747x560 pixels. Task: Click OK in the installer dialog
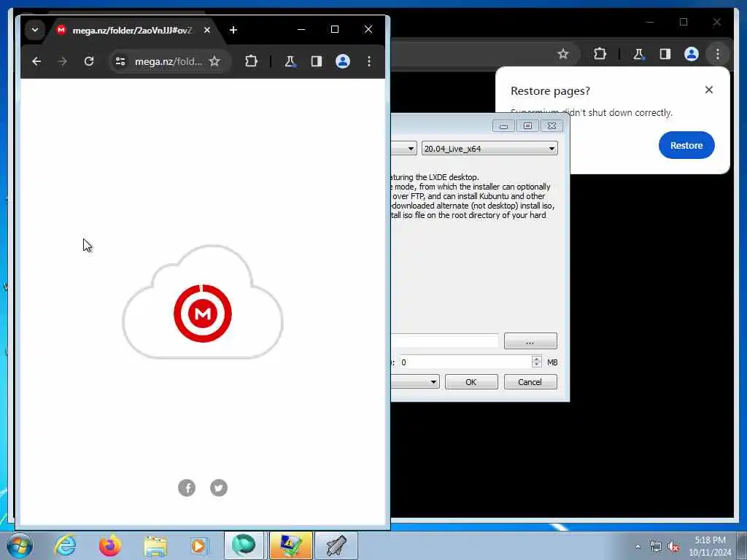(x=471, y=382)
